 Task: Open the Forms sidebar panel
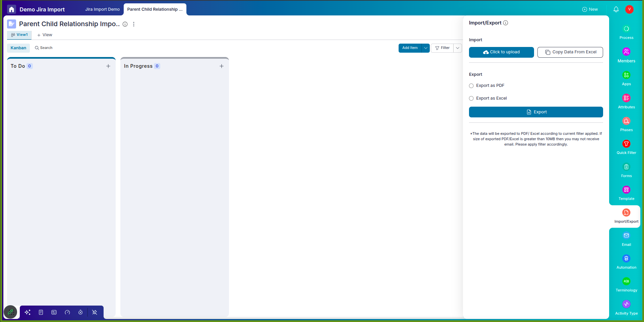click(x=626, y=171)
